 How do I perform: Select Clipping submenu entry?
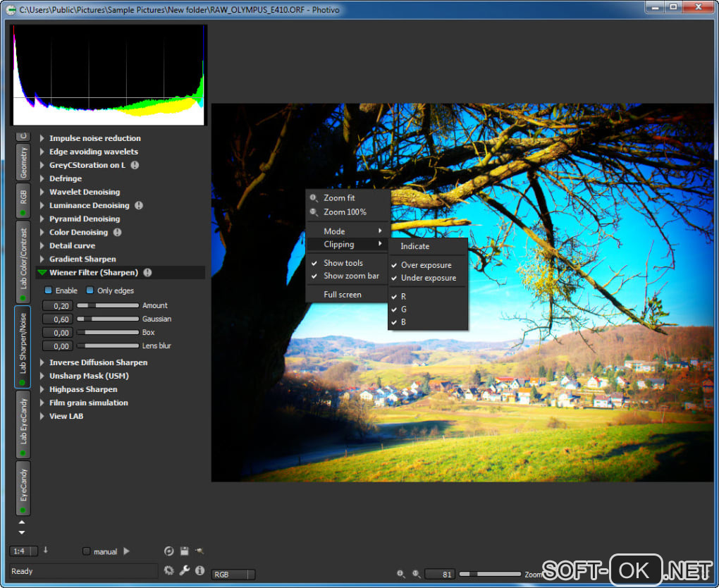pos(347,244)
